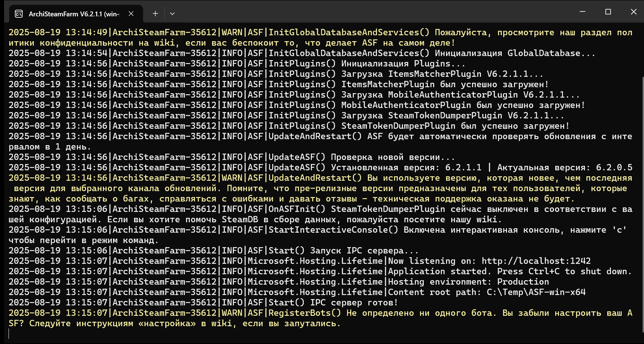Screen dimensions: 644x344
Task: Click "Пожалуйста, просмотрите наш раздел"
Action: tap(523, 33)
